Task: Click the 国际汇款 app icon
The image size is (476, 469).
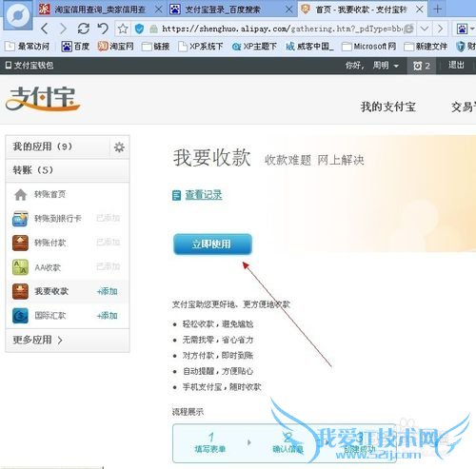Action: (20, 316)
